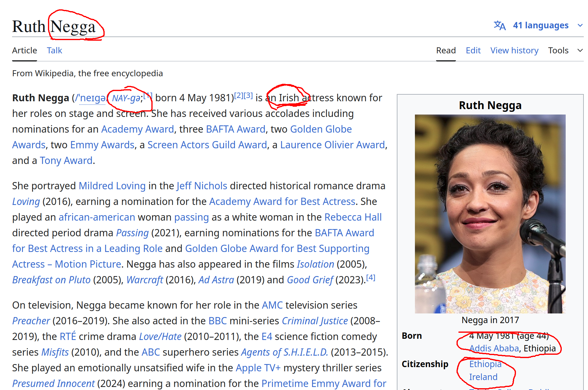Follow the Ethiopia citizenship link

click(x=485, y=364)
